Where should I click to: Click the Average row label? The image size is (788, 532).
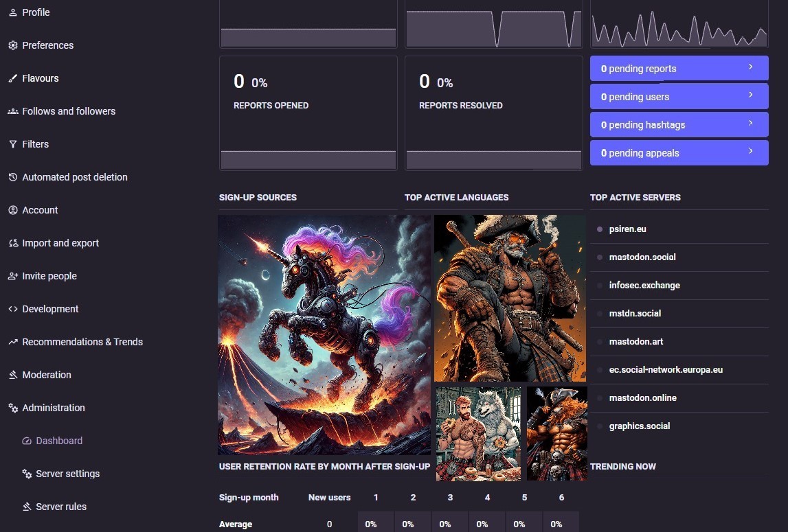pos(236,524)
